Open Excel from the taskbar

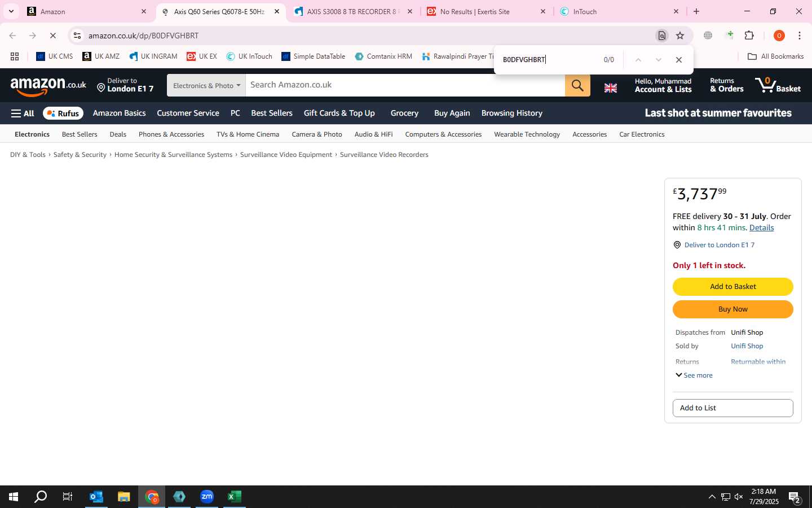pos(235,497)
